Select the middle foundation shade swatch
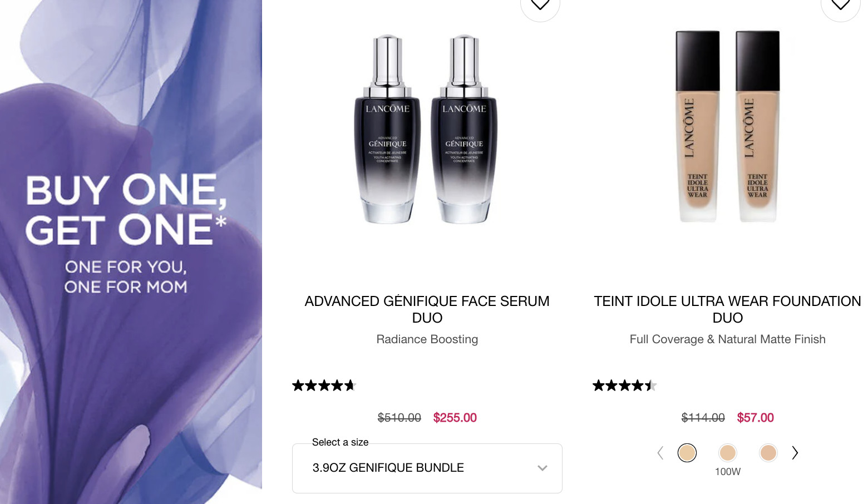The height and width of the screenshot is (504, 868). 728,453
